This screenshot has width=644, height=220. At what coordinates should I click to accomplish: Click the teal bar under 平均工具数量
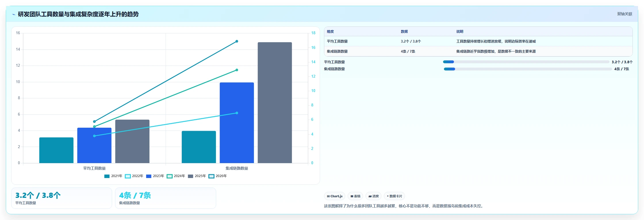[56, 150]
